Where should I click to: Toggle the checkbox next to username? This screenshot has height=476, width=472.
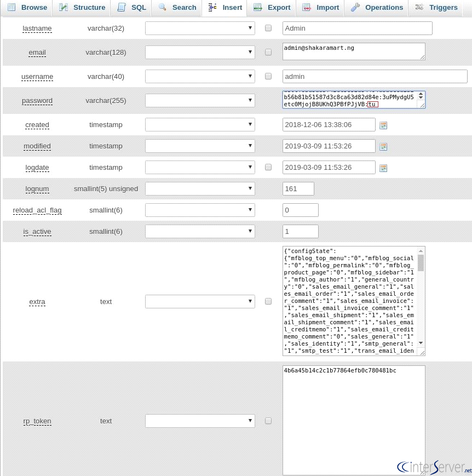pos(268,76)
